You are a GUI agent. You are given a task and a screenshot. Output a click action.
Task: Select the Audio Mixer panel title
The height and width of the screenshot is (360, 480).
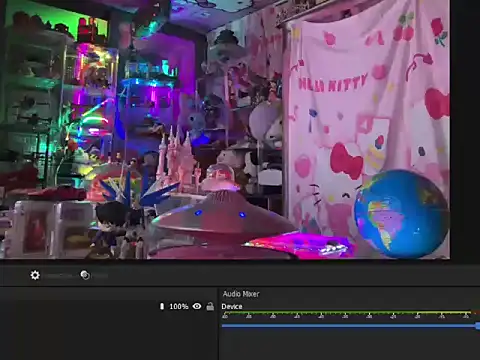tap(241, 294)
